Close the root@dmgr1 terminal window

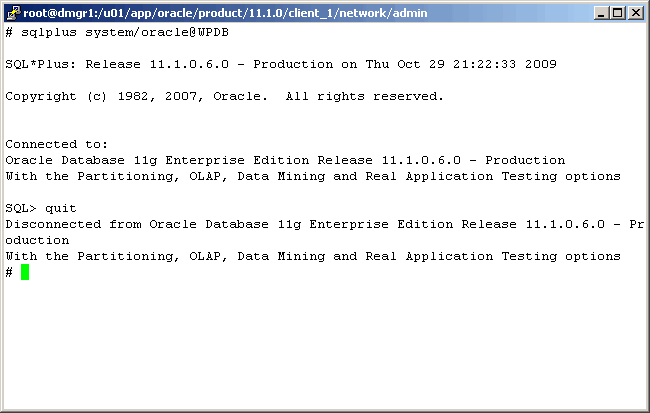coord(634,12)
